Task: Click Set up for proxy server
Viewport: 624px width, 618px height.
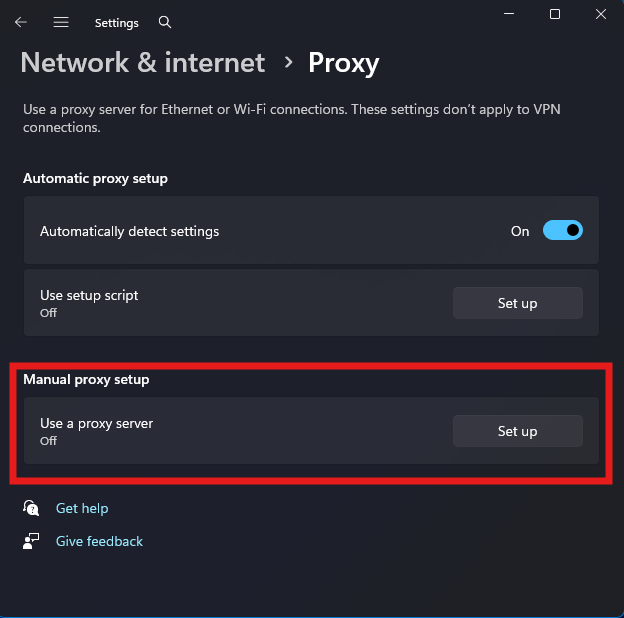Action: coord(517,431)
